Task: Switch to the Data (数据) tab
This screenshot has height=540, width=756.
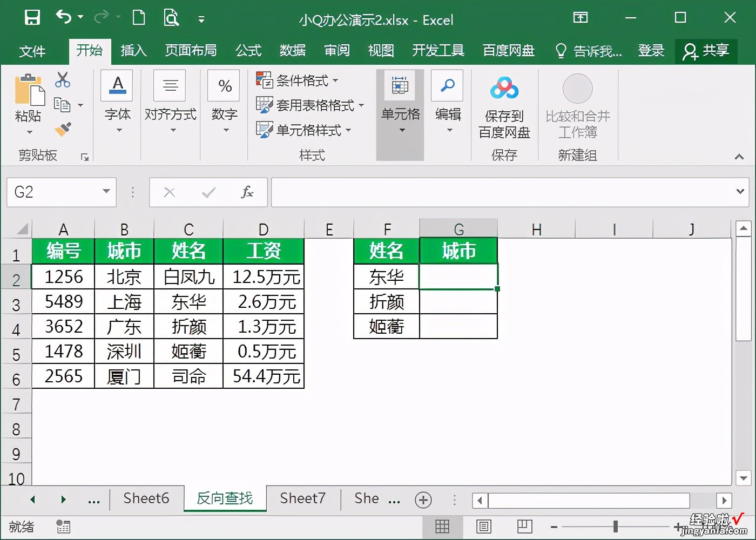Action: click(293, 51)
